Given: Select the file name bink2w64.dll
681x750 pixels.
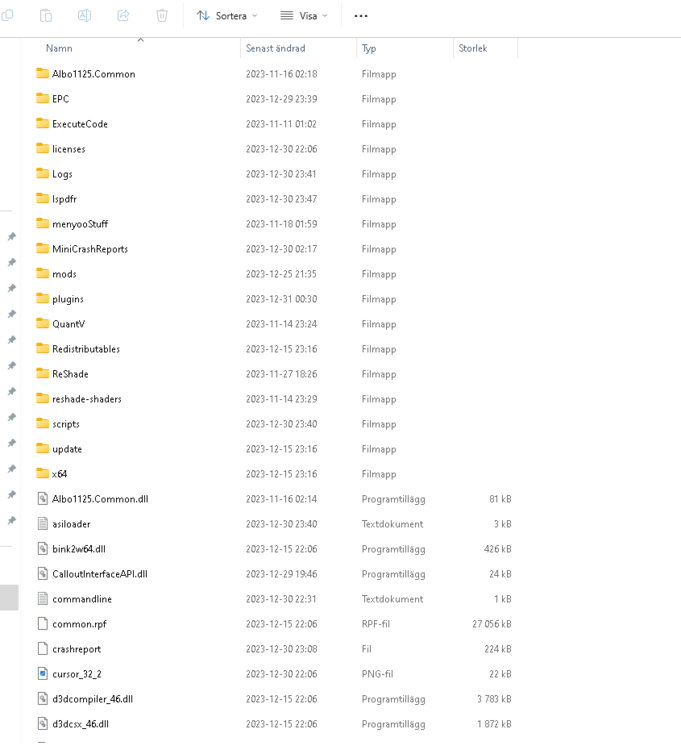Looking at the screenshot, I should (79, 549).
